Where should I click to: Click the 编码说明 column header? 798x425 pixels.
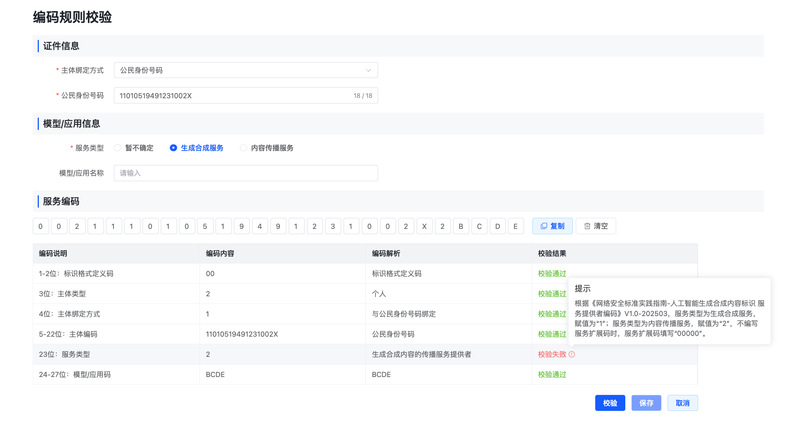click(53, 253)
